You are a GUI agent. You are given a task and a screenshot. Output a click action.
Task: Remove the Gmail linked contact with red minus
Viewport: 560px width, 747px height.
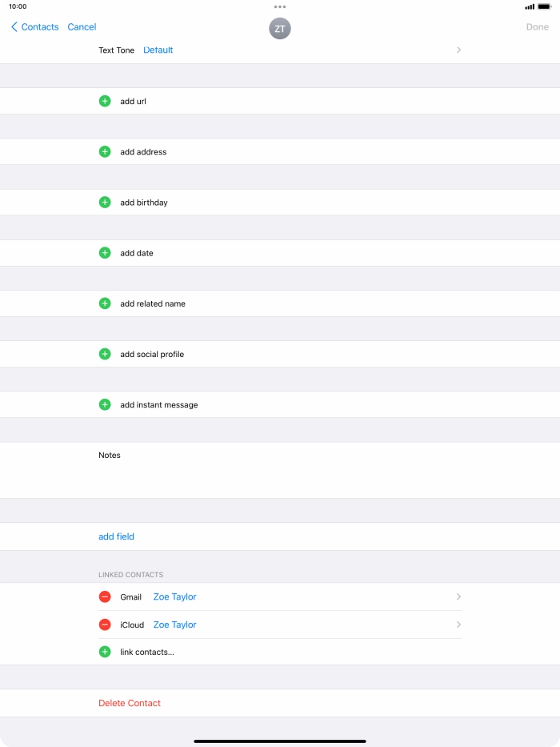point(105,597)
